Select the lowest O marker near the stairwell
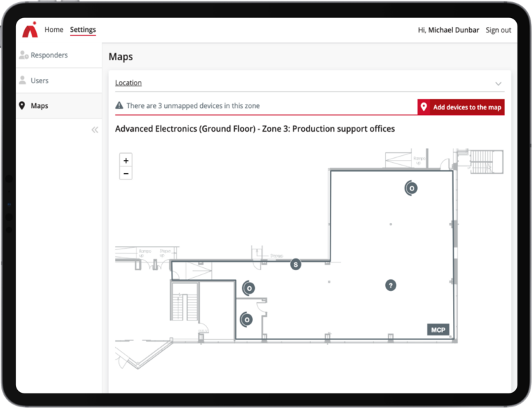The image size is (532, 408). 247,319
